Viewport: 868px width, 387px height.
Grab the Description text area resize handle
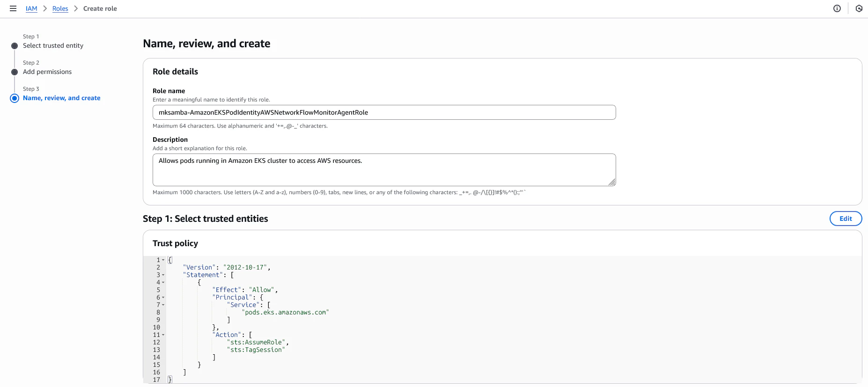(x=612, y=183)
